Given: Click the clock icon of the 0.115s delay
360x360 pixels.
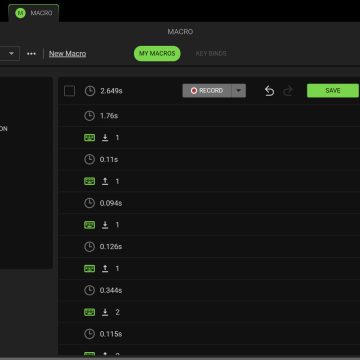Looking at the screenshot, I should (89, 334).
